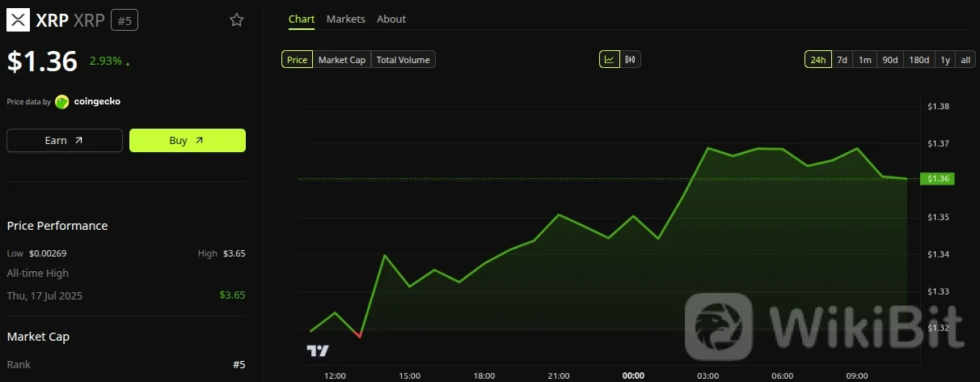Screen dimensions: 980x382
Task: Select the Market Cap chart metric
Action: pyautogui.click(x=342, y=59)
